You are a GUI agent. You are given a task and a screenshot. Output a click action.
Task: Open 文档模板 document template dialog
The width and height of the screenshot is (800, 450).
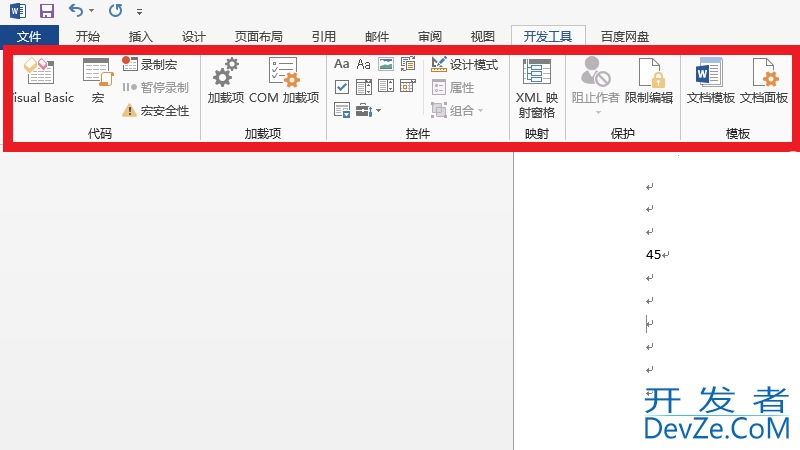coord(710,81)
